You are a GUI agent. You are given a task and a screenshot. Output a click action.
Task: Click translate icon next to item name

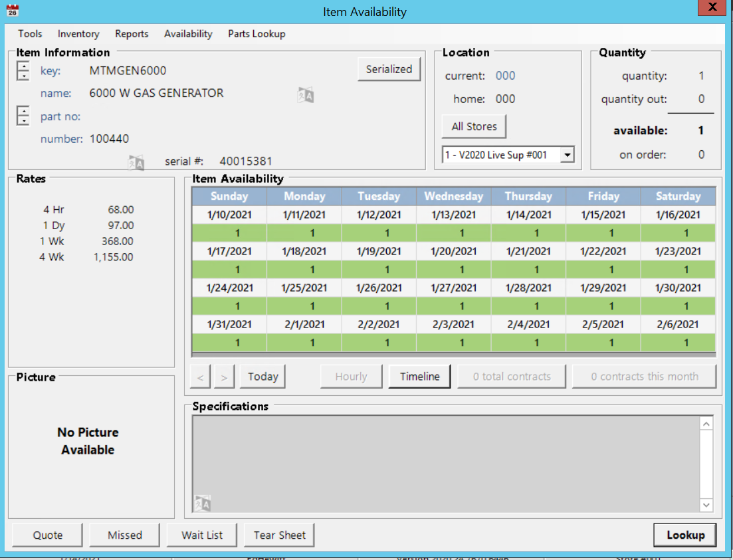click(305, 95)
